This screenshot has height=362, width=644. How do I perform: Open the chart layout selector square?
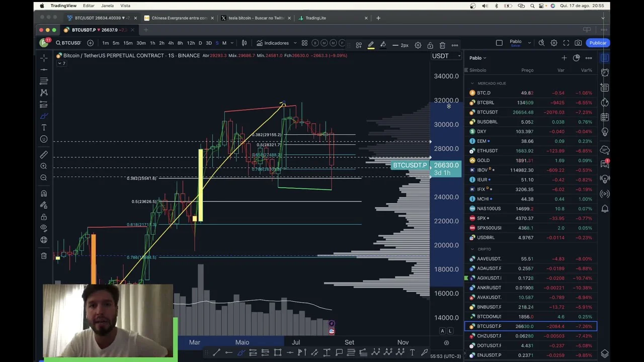pos(499,43)
